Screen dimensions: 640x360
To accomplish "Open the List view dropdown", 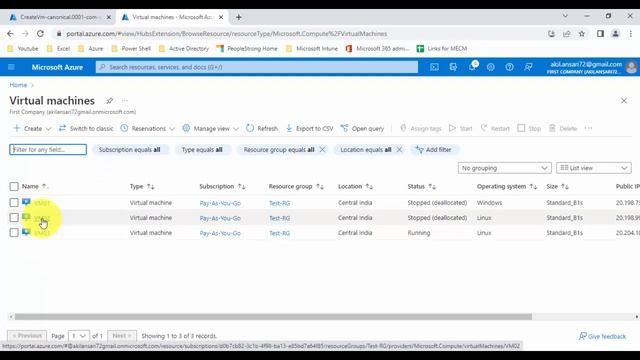I will [593, 168].
